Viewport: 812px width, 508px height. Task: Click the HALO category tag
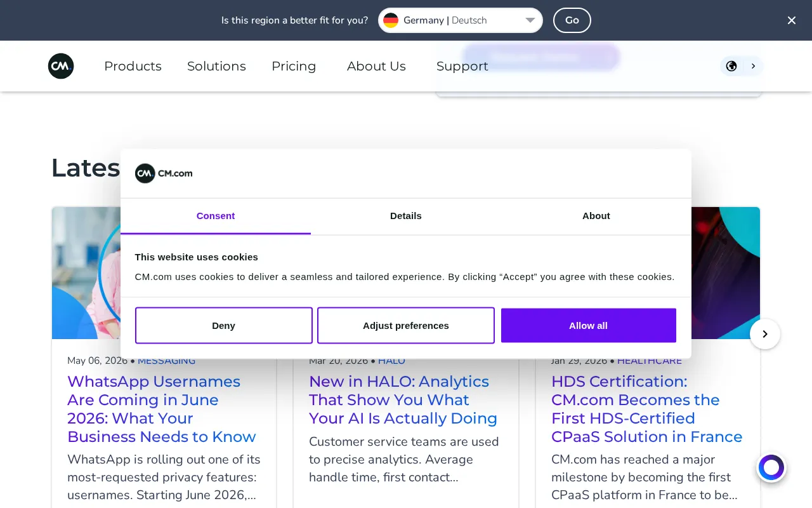pos(391,361)
